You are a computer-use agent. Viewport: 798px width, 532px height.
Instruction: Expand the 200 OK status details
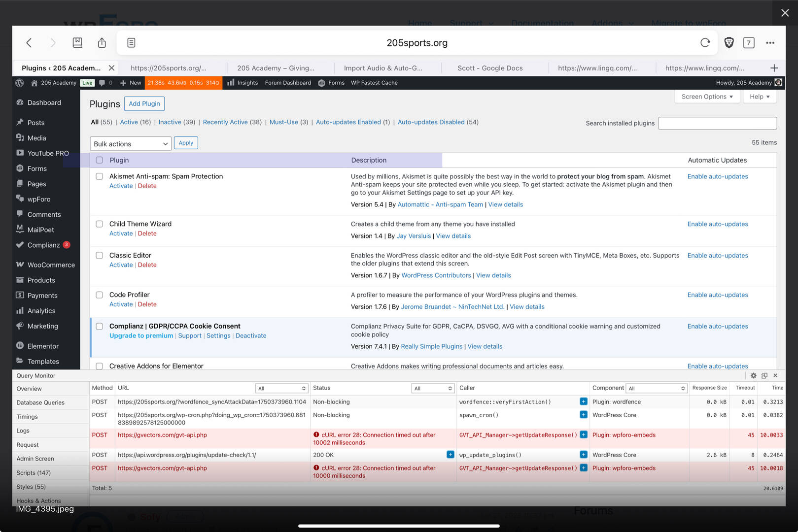pos(451,455)
